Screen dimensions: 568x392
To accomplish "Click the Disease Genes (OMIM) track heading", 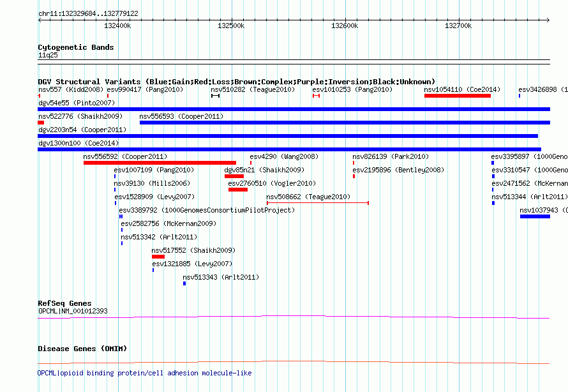I will click(82, 349).
